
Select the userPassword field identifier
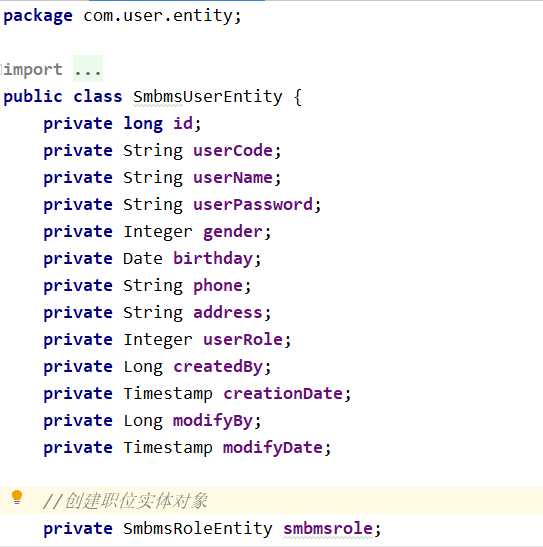[x=253, y=205]
